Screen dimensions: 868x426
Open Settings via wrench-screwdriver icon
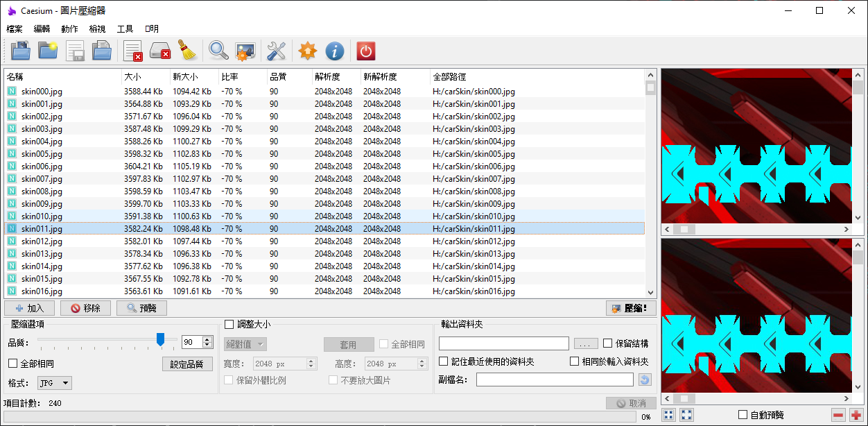pyautogui.click(x=277, y=50)
